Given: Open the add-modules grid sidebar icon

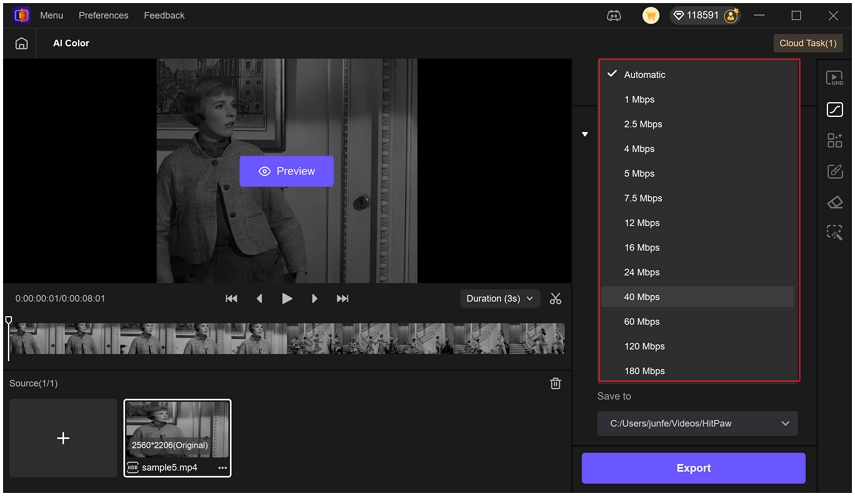Looking at the screenshot, I should click(834, 141).
